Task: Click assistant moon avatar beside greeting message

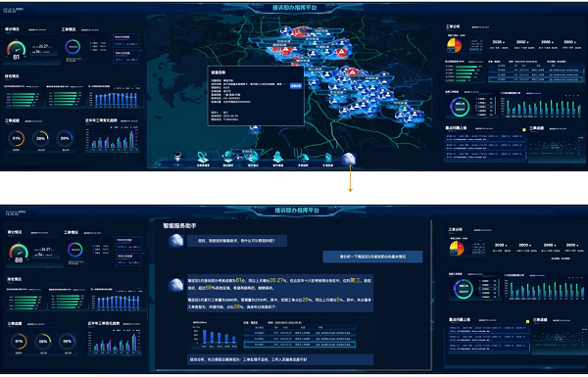Action: (x=175, y=240)
